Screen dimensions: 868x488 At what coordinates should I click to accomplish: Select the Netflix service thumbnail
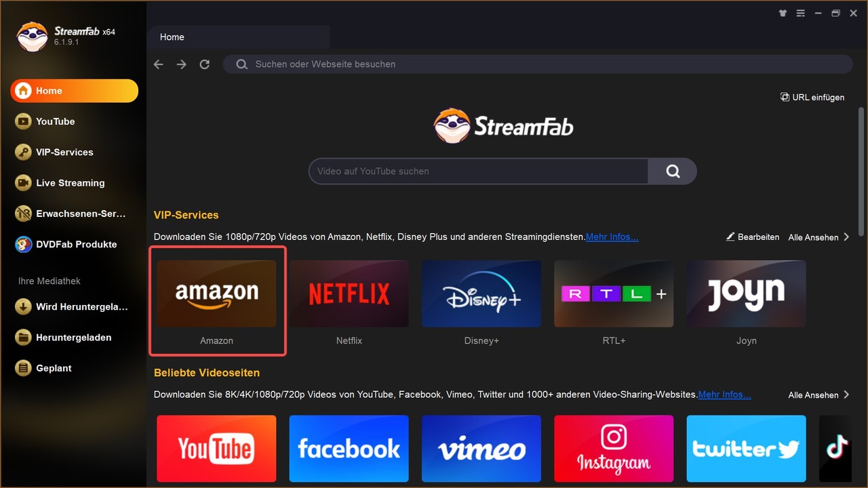(349, 293)
